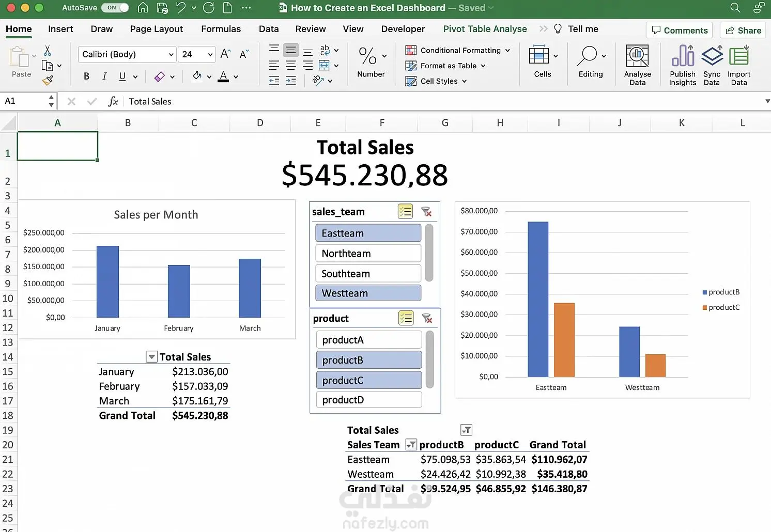771x532 pixels.
Task: Toggle multi-select on the sales_team slicer
Action: point(405,211)
